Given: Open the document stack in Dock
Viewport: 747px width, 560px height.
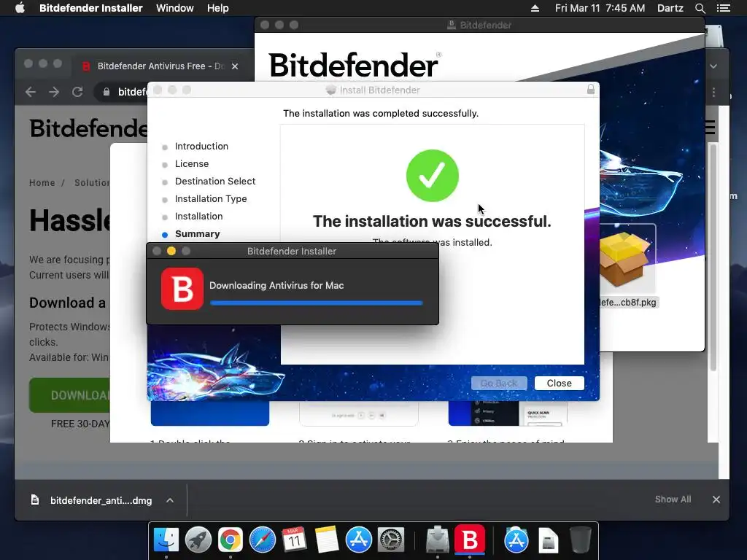Looking at the screenshot, I should (x=549, y=540).
